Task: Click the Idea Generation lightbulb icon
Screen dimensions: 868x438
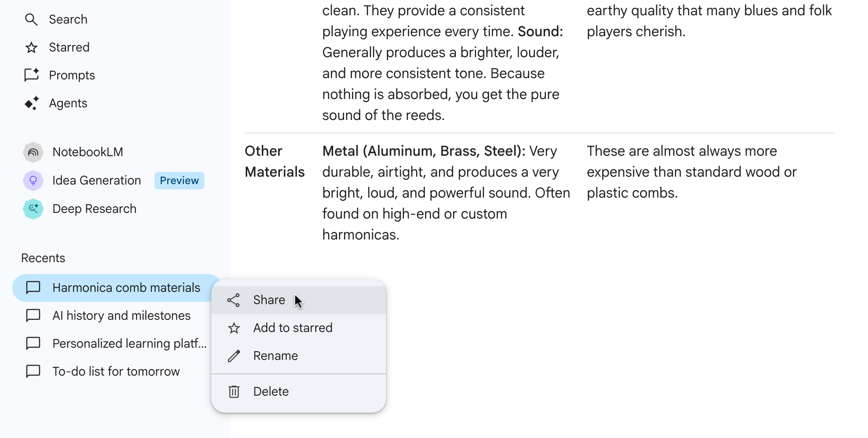Action: tap(33, 181)
